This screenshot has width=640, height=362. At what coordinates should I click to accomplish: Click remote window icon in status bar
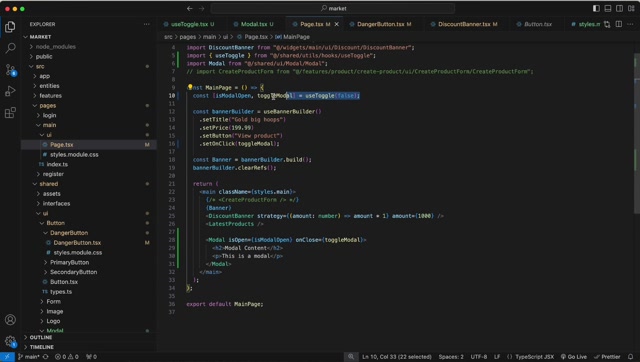pyautogui.click(x=7, y=357)
